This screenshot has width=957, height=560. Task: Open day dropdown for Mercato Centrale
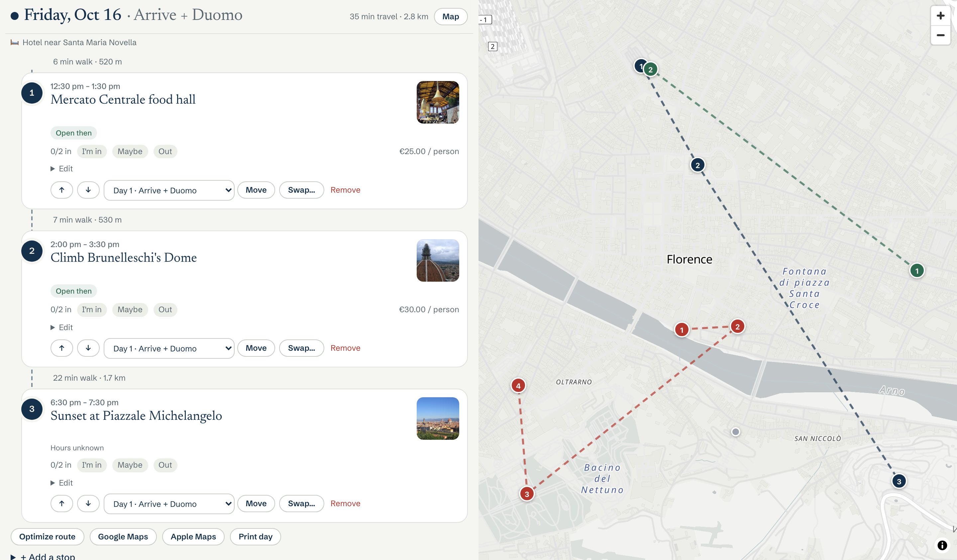click(x=168, y=190)
